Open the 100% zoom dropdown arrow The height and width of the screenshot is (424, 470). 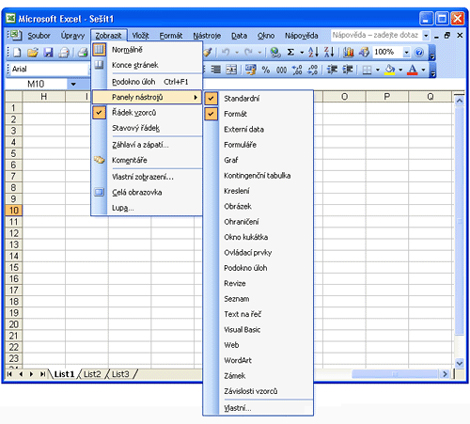406,52
